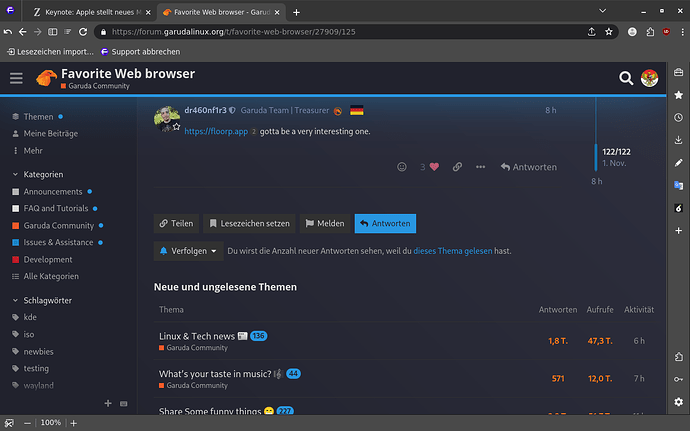Viewport: 690px width, 431px height.
Task: Zoom in with the status bar plus
Action: 73,423
